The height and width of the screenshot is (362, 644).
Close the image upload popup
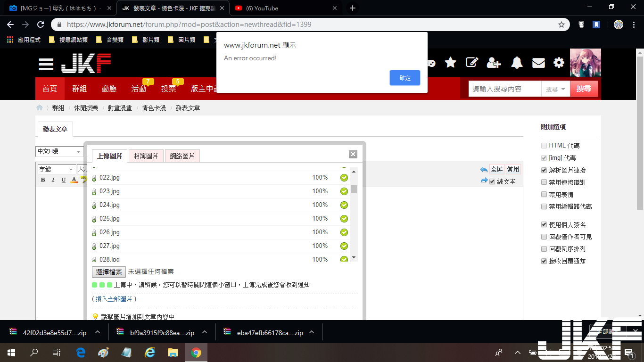coord(353,154)
